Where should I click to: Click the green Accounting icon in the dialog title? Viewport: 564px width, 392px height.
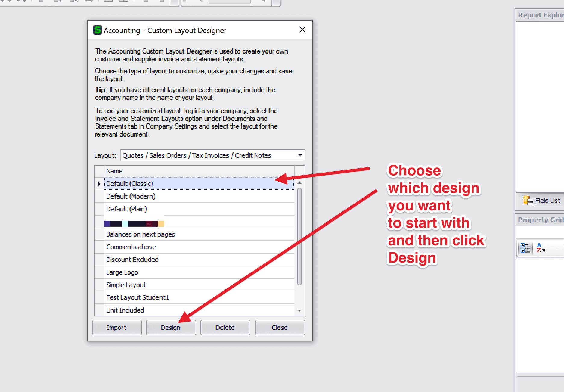pos(97,30)
